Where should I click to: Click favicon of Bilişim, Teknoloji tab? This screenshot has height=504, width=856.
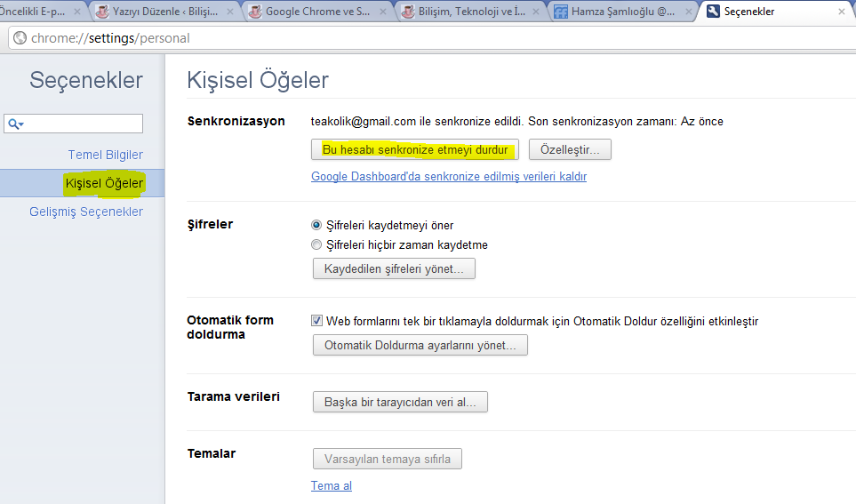click(408, 12)
